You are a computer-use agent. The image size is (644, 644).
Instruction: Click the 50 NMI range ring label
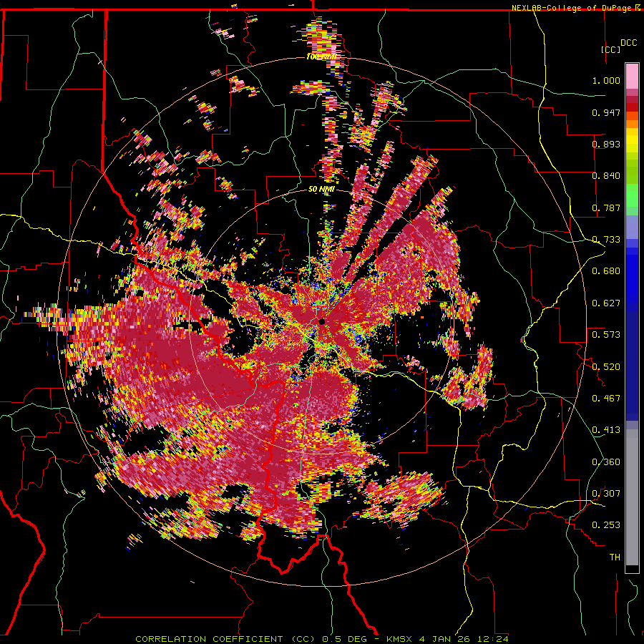click(321, 190)
